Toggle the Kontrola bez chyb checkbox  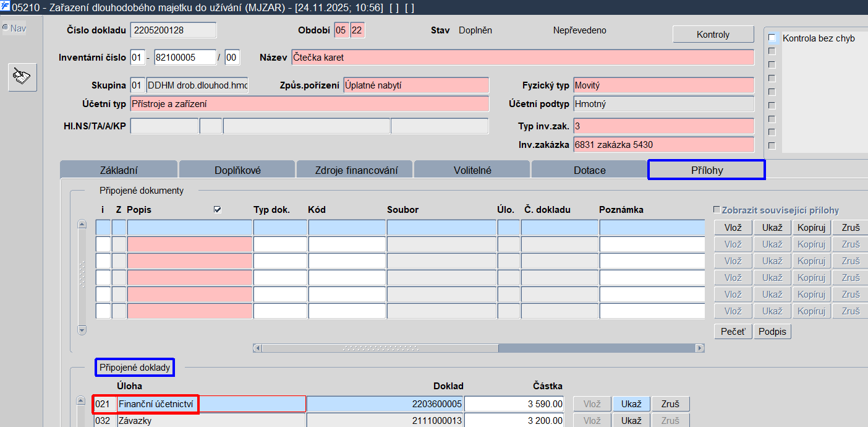[x=772, y=38]
